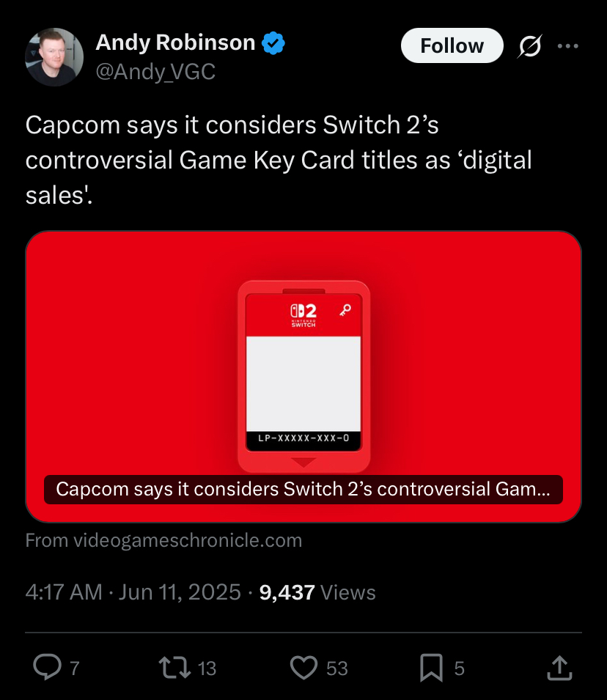View the 9,437 Views analytics
Viewport: 607px width, 700px height.
(317, 592)
